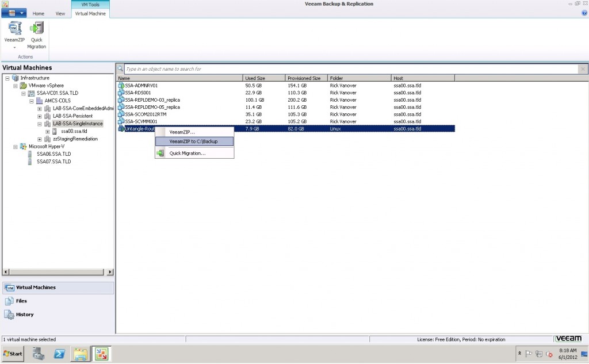Click the Linux folder cell
This screenshot has width=589, height=364.
click(335, 129)
